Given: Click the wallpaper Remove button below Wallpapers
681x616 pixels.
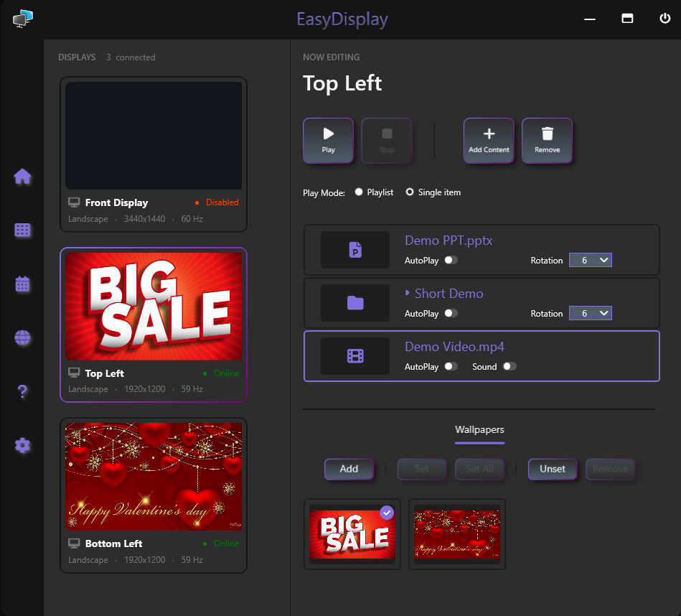Looking at the screenshot, I should coord(610,469).
